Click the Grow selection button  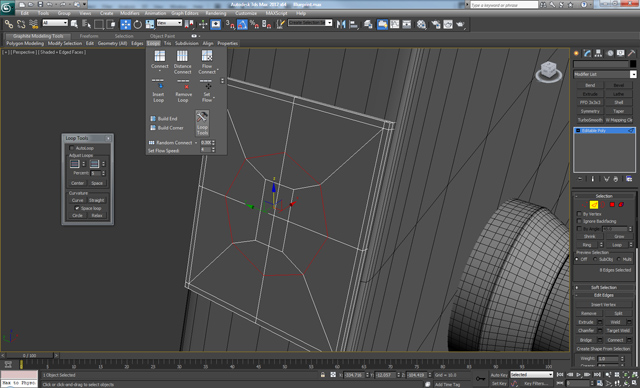tap(619, 237)
